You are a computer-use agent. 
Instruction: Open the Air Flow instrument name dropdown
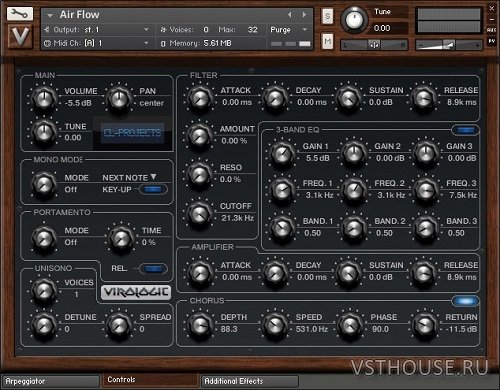click(x=50, y=16)
